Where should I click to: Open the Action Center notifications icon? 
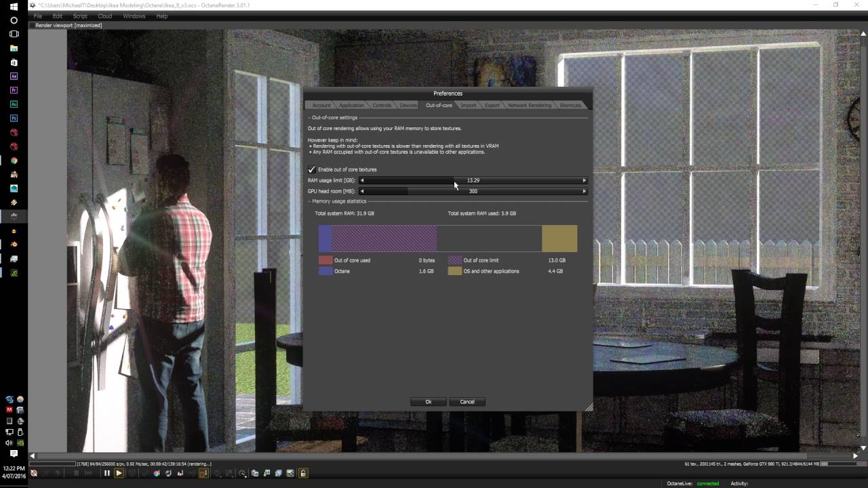(x=14, y=453)
